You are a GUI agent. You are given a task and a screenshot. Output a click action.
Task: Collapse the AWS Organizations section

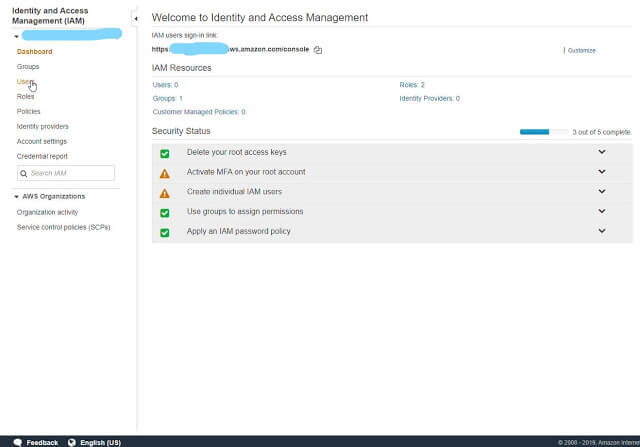pyautogui.click(x=17, y=196)
